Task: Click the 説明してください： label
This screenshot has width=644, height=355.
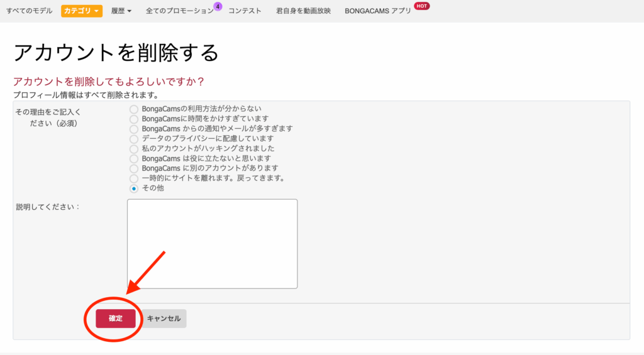Action: (48, 207)
